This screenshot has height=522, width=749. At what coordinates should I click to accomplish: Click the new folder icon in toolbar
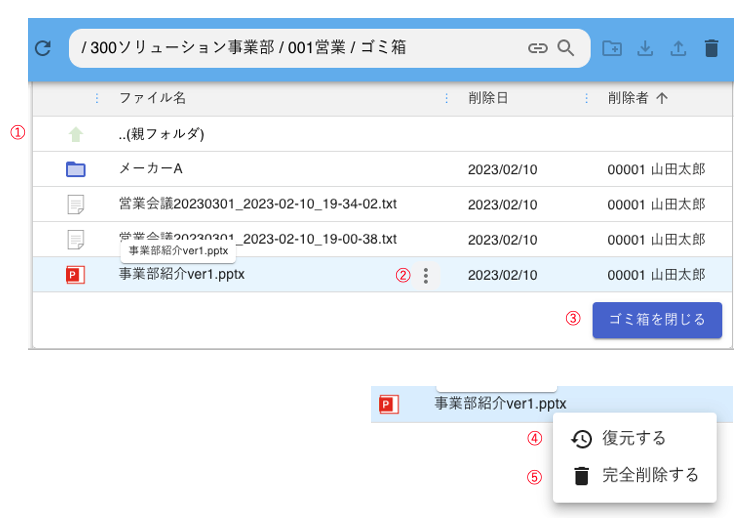coord(612,48)
